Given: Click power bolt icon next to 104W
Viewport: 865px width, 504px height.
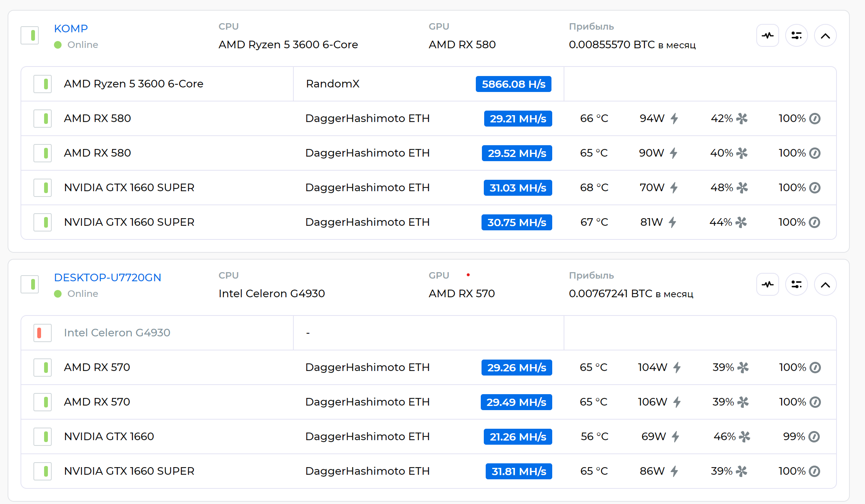Looking at the screenshot, I should [x=676, y=368].
